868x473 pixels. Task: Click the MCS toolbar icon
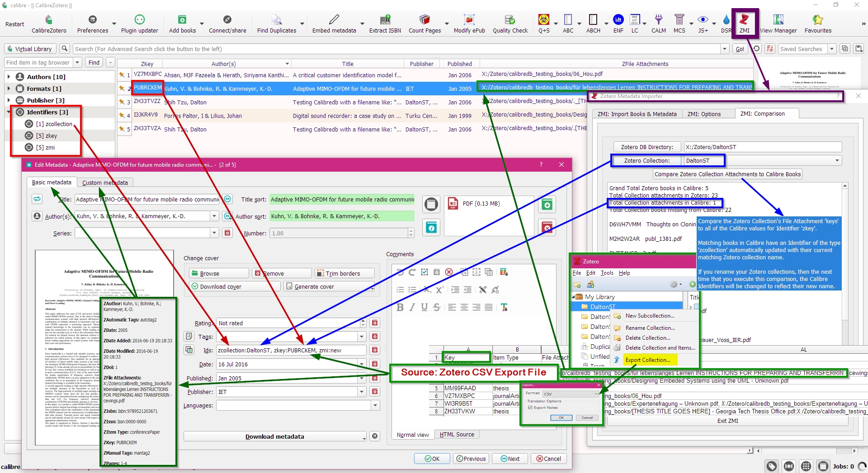679,24
